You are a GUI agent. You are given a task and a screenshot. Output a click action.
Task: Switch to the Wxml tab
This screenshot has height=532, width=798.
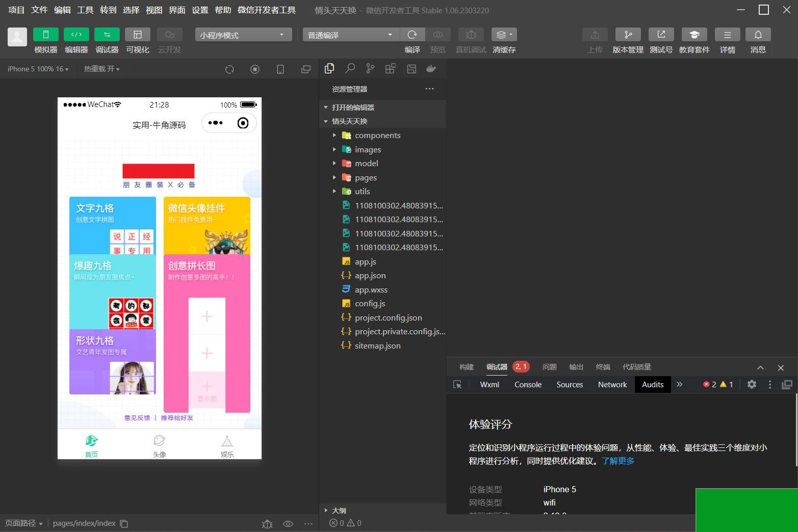tap(490, 384)
